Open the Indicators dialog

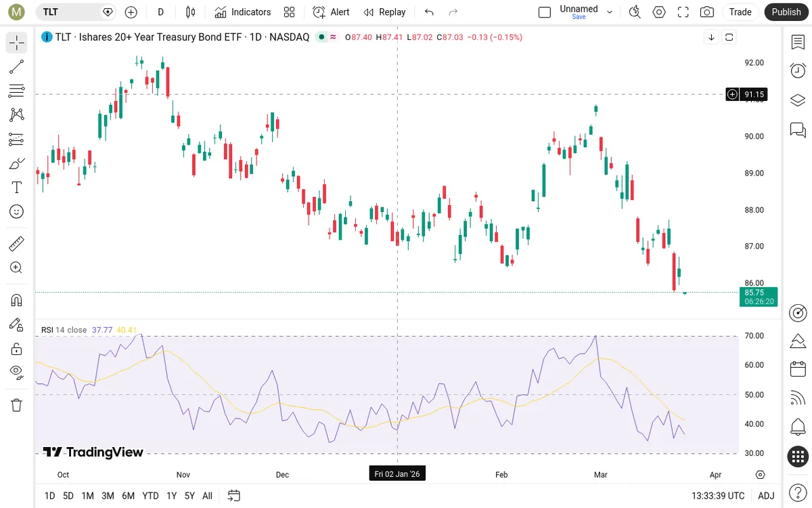click(243, 12)
